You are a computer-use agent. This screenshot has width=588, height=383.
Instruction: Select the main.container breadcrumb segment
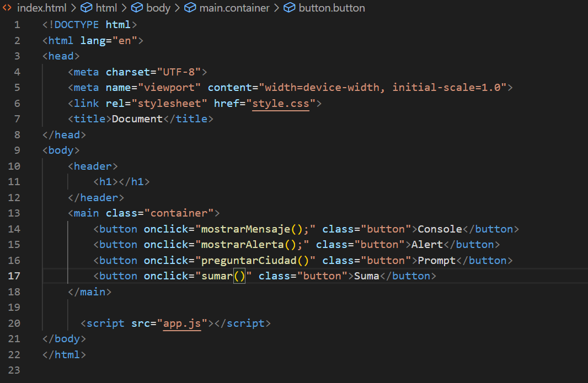[x=234, y=8]
